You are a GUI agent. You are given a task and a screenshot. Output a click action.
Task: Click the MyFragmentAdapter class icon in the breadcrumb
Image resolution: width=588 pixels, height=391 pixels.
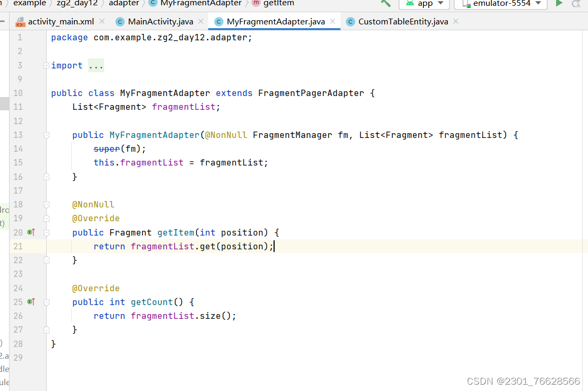(x=153, y=4)
